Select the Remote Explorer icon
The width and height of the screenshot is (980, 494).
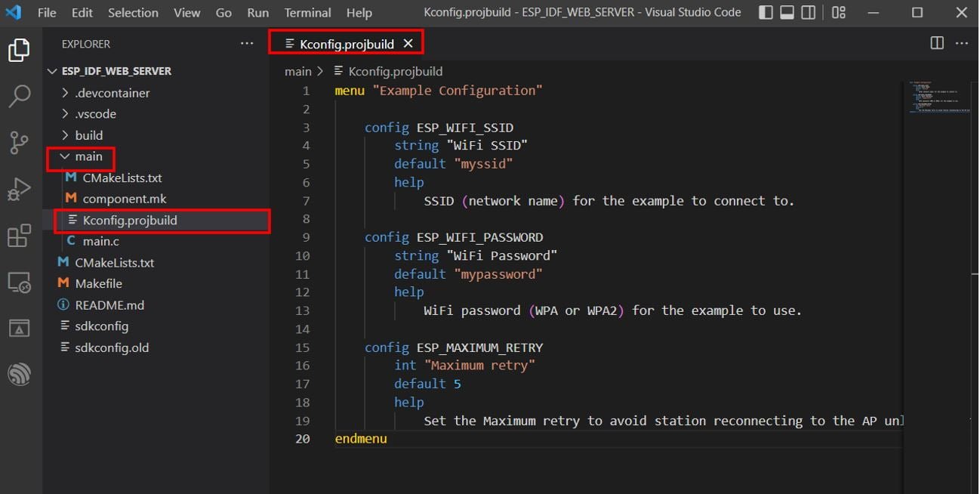click(x=20, y=281)
